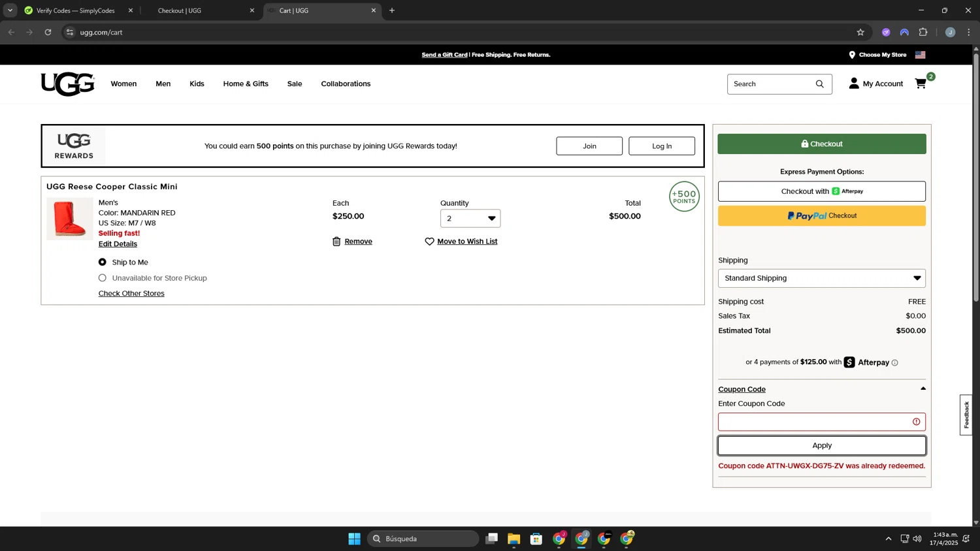Click the site Search input field
Viewport: 980px width, 551px height.
tap(771, 84)
